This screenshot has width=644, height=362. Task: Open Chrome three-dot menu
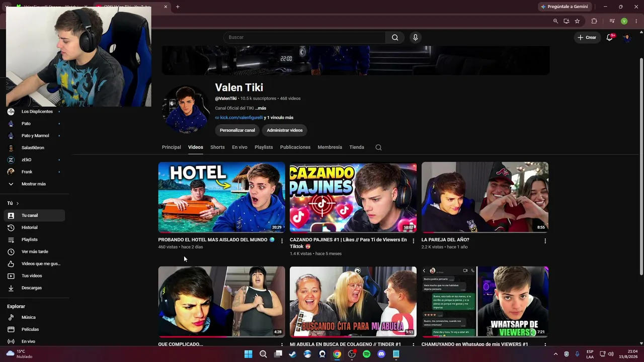pos(636,21)
